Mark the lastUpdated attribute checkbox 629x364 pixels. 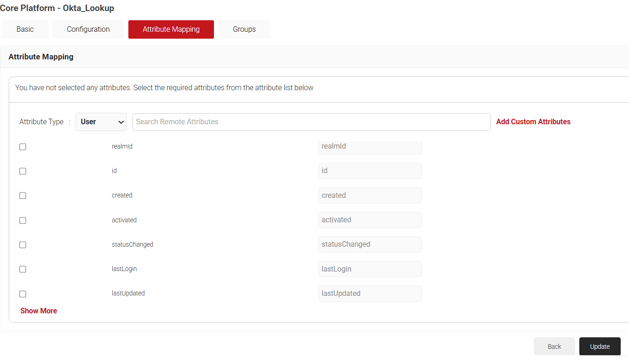coord(23,294)
